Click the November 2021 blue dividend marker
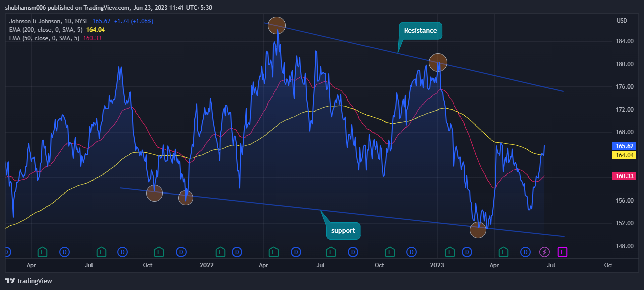 [x=180, y=251]
